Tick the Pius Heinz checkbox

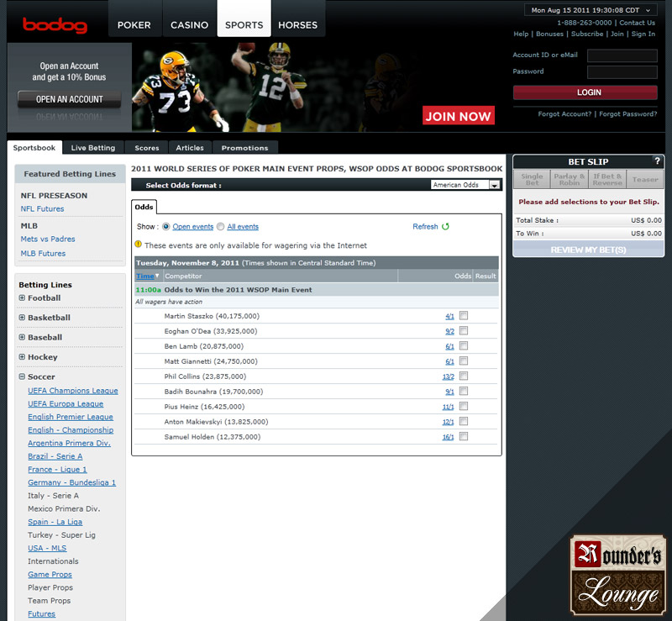point(464,406)
